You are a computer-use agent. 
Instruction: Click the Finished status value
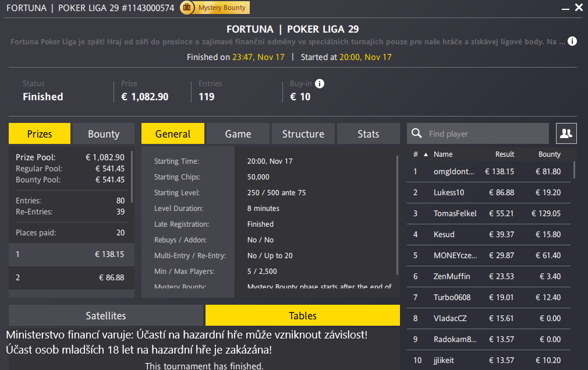(42, 97)
